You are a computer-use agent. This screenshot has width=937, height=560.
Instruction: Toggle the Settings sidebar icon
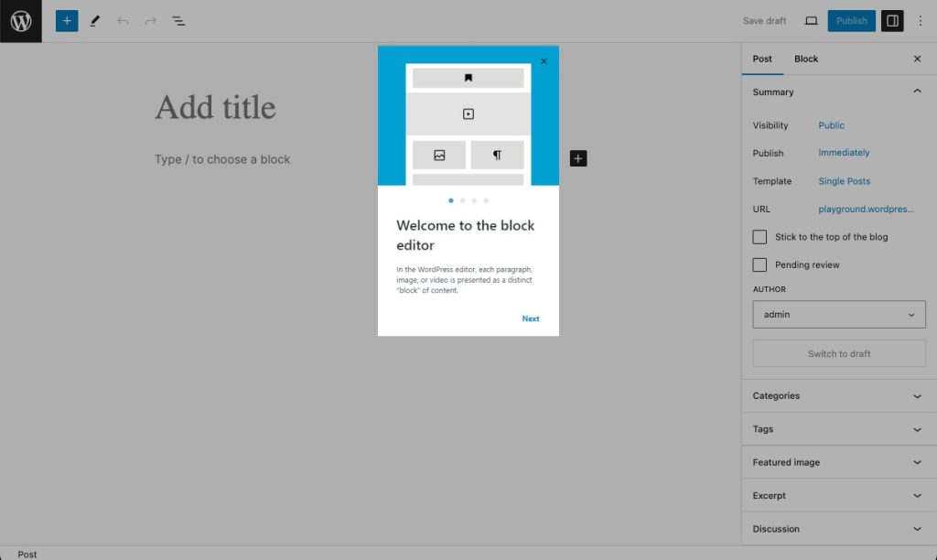point(892,21)
